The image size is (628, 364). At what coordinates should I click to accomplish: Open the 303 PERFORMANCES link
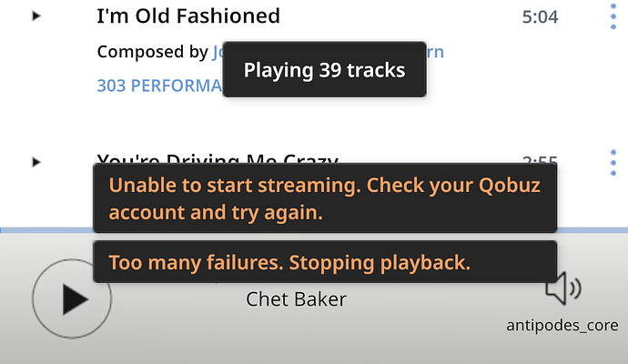click(x=159, y=86)
